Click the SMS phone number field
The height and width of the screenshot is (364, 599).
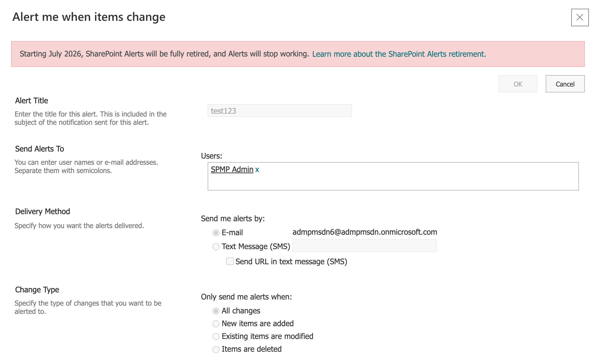[364, 246]
